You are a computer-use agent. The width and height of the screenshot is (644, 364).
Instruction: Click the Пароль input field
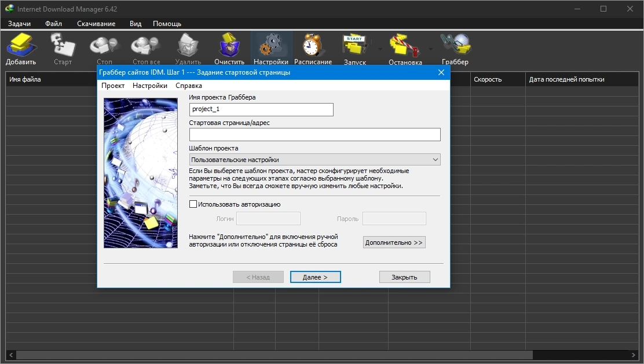pyautogui.click(x=394, y=218)
